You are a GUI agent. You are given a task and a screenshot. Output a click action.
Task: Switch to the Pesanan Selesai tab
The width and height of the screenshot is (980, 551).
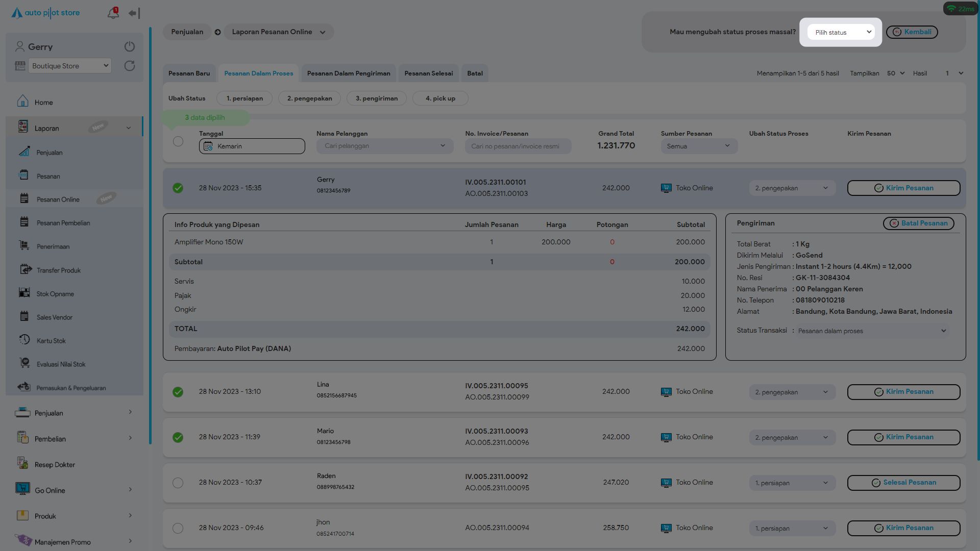tap(428, 73)
